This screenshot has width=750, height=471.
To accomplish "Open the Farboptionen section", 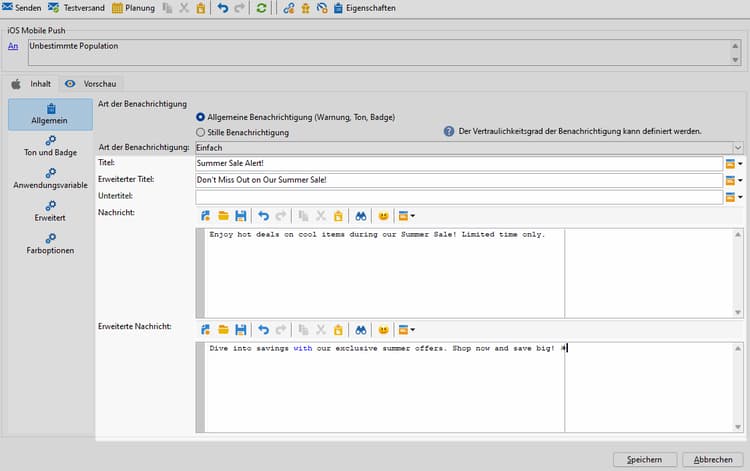I will (50, 244).
